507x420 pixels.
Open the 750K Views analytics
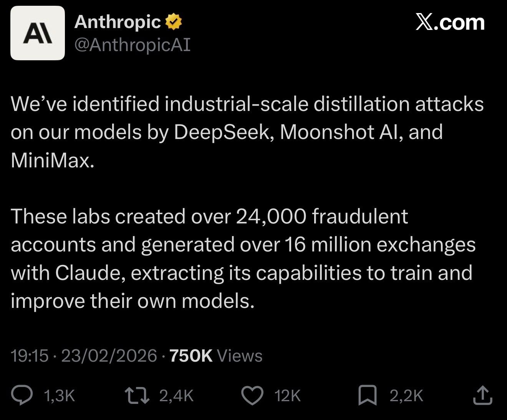[x=215, y=356]
